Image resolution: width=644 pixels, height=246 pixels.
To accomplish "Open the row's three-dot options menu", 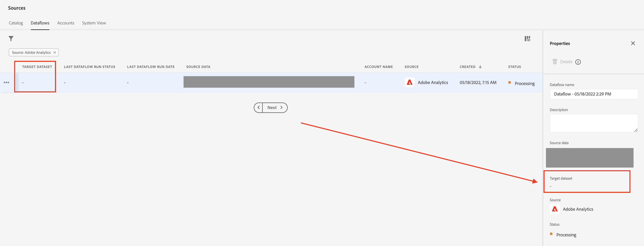I will coord(6,83).
